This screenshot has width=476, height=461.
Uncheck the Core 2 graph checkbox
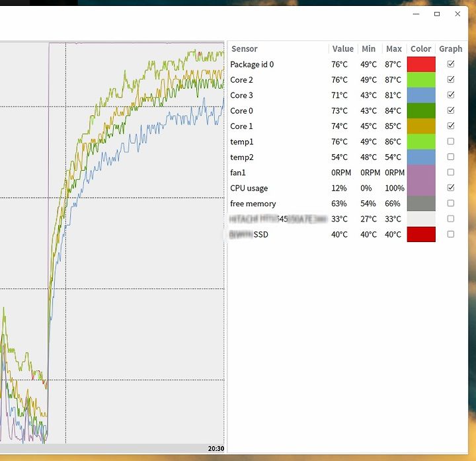pyautogui.click(x=450, y=79)
